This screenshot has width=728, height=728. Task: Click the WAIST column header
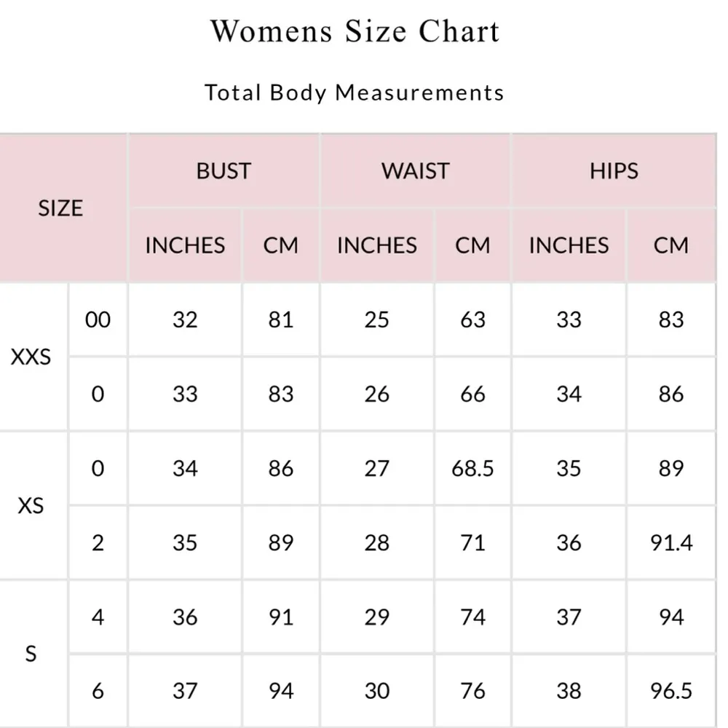[x=416, y=171]
